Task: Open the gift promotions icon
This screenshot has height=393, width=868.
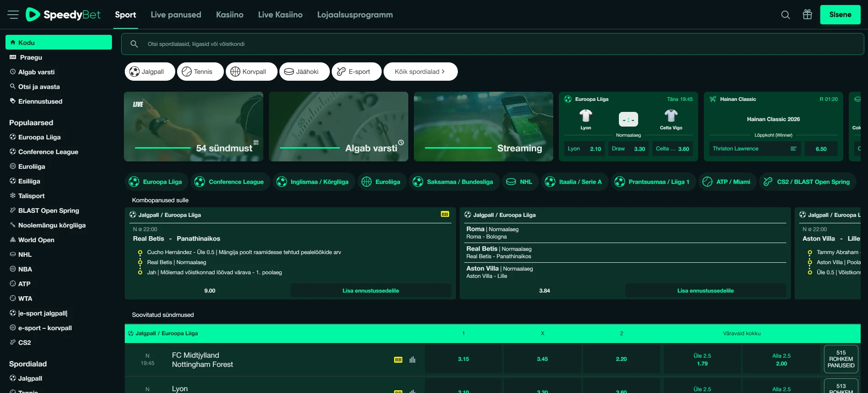Action: 807,15
